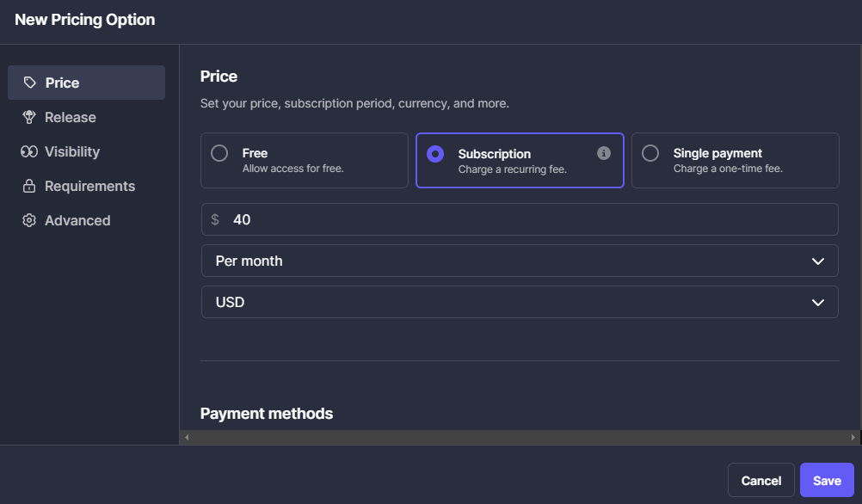Click the Release gift icon
862x504 pixels.
coord(29,117)
